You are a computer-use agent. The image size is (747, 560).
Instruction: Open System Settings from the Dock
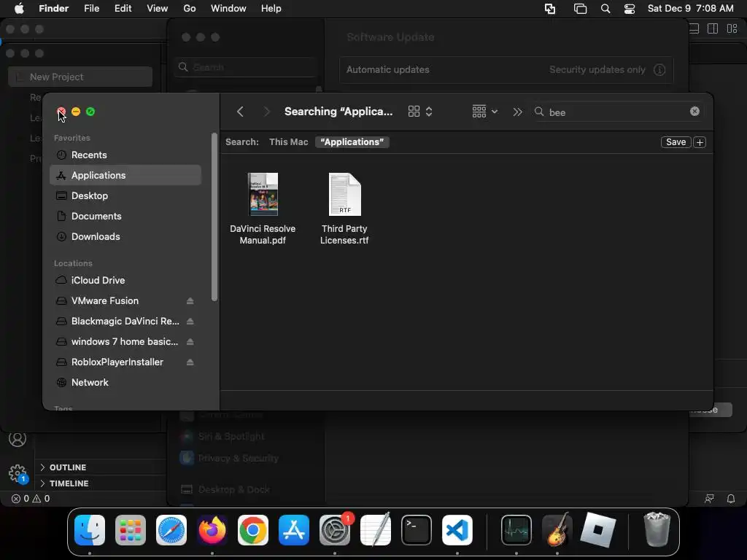click(335, 530)
